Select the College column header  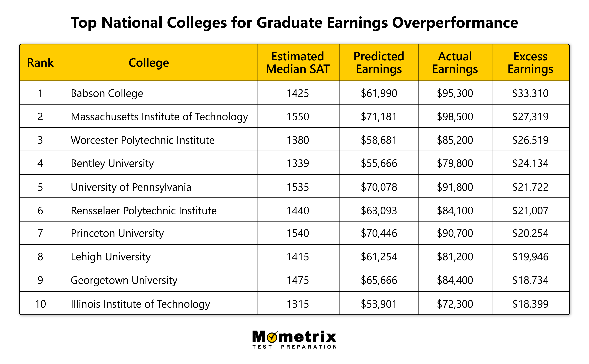tap(149, 63)
